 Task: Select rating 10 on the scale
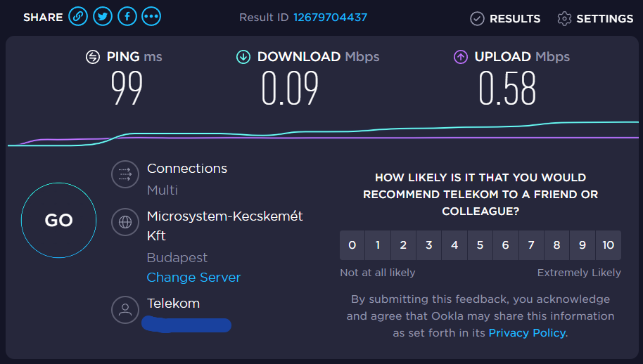(608, 245)
